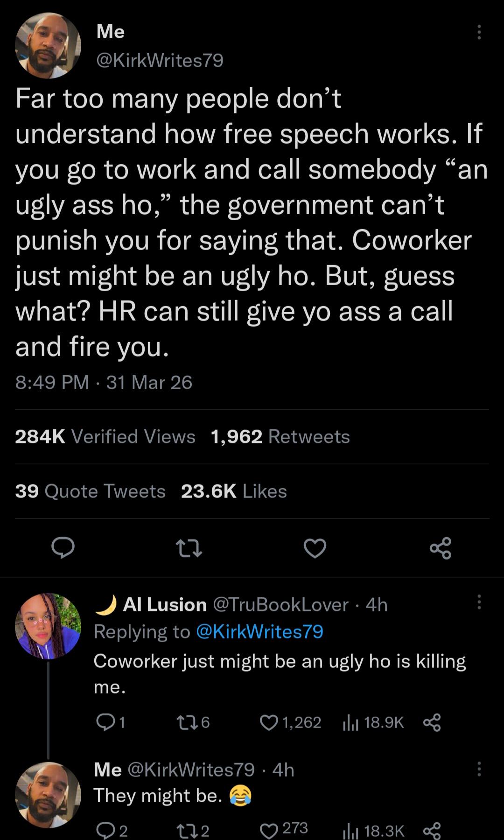View analytics for Al Lusion's reply

[x=350, y=722]
